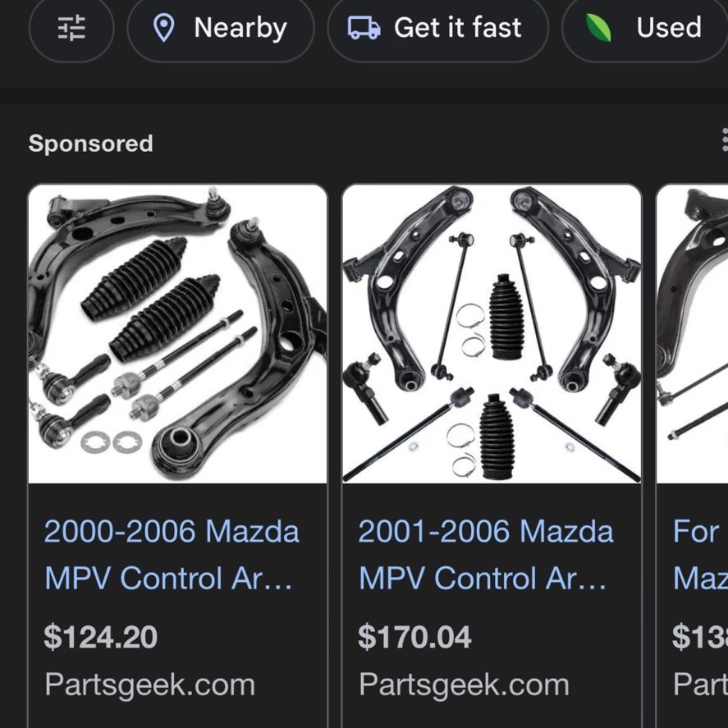The width and height of the screenshot is (728, 728).
Task: Open the filter sliders icon chip
Action: [x=71, y=28]
